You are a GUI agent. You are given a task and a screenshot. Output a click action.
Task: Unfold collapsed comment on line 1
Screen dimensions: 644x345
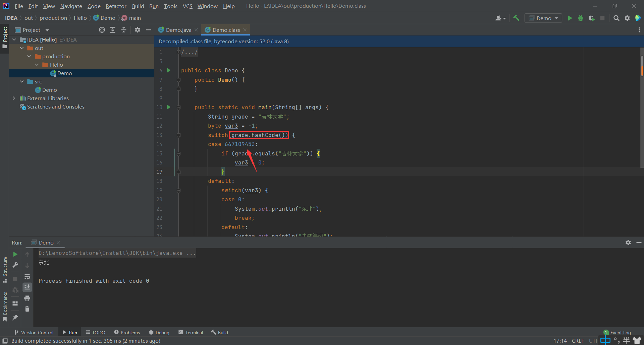click(178, 52)
